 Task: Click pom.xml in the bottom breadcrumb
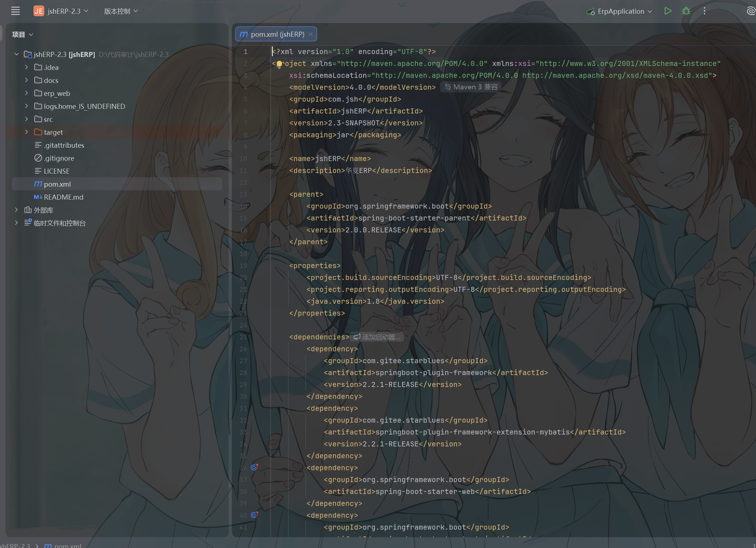click(x=63, y=545)
